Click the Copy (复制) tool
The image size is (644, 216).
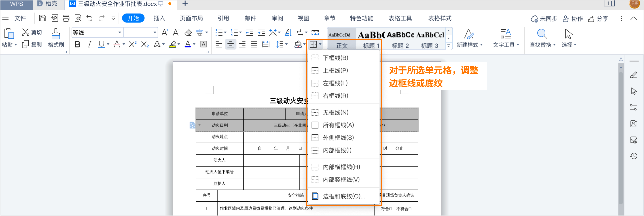pyautogui.click(x=32, y=44)
